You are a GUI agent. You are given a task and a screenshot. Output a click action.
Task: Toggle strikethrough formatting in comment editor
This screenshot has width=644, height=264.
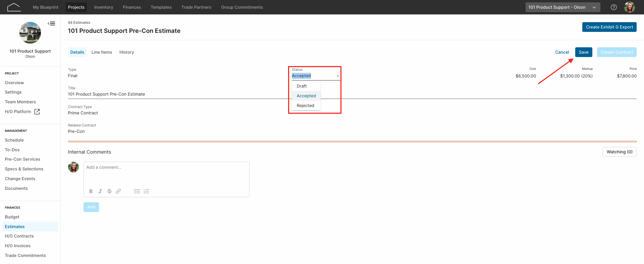click(x=109, y=191)
